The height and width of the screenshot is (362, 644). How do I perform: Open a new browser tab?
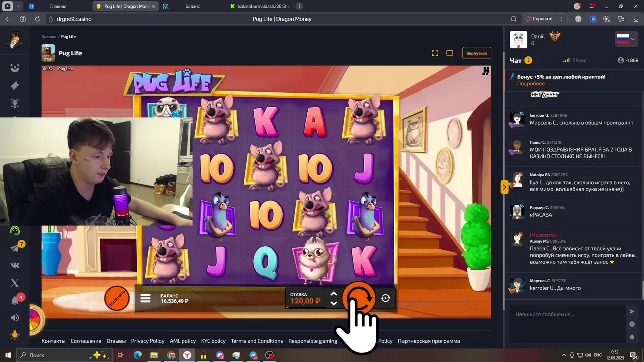(x=299, y=6)
